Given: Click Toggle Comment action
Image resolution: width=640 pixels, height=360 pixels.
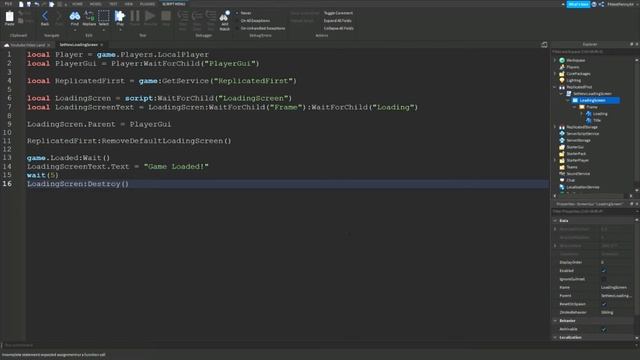Looking at the screenshot, I should pyautogui.click(x=338, y=13).
